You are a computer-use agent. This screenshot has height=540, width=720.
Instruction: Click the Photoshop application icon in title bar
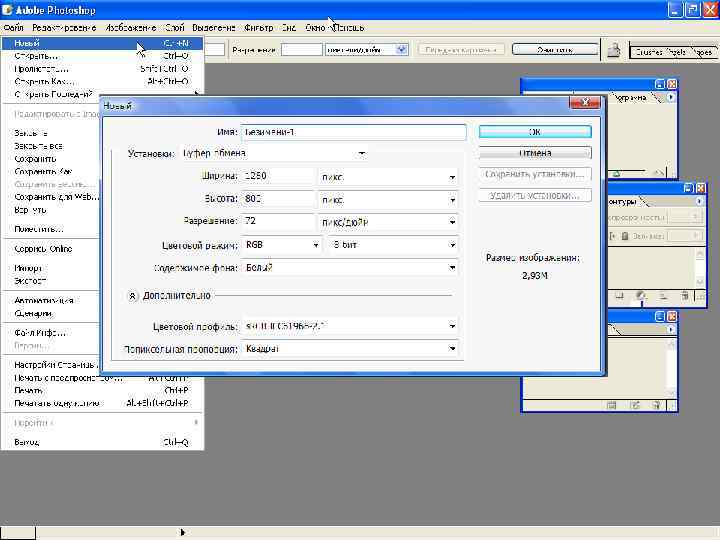point(7,10)
